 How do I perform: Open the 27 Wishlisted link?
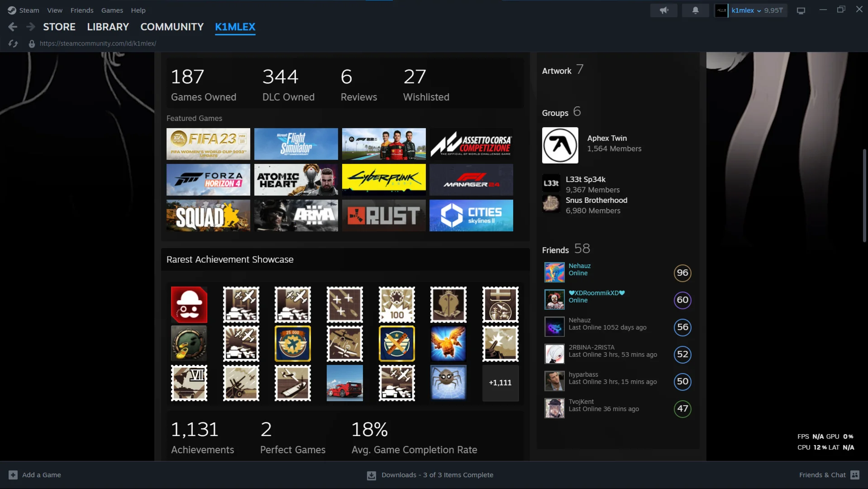tap(426, 85)
